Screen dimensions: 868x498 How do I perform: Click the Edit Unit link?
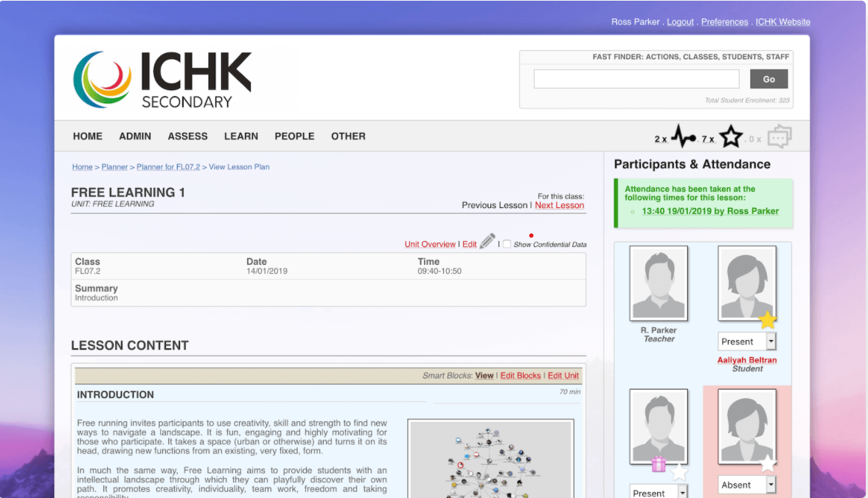click(x=563, y=376)
